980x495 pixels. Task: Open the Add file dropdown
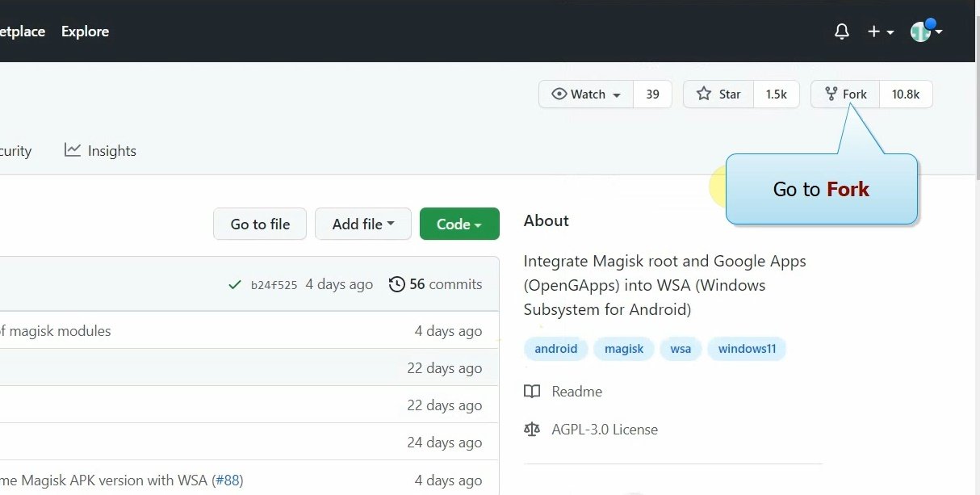point(363,224)
